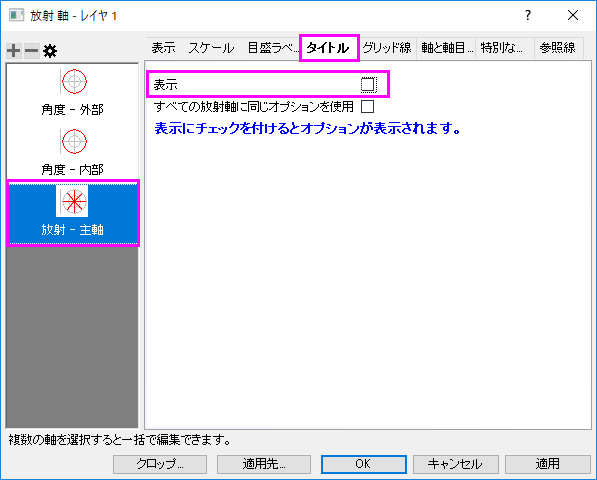Open the グリッド線 tab
The image size is (597, 480).
(x=387, y=48)
